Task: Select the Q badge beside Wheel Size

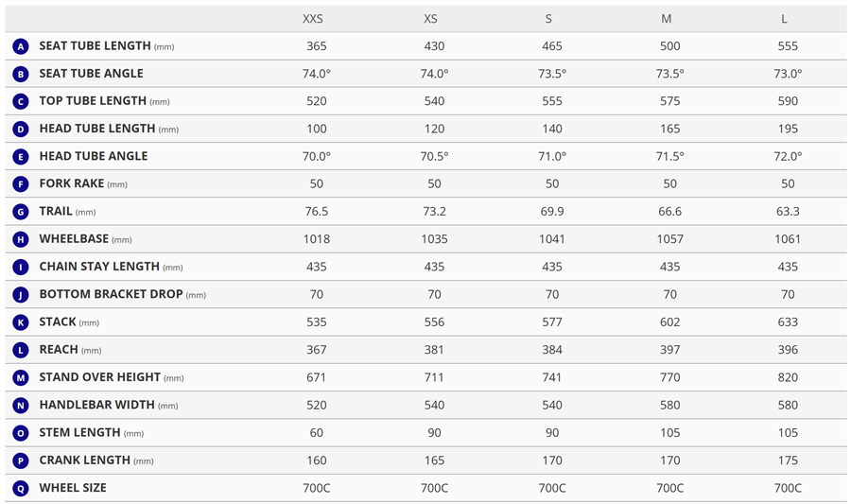Action: pos(21,488)
